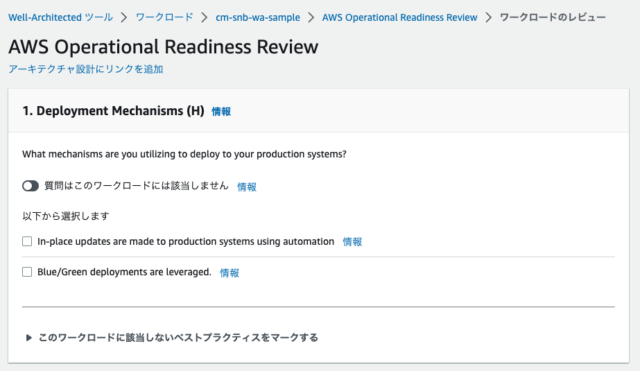Open 情報 link beside the not-applicable toggle
The width and height of the screenshot is (640, 371).
pos(247,187)
